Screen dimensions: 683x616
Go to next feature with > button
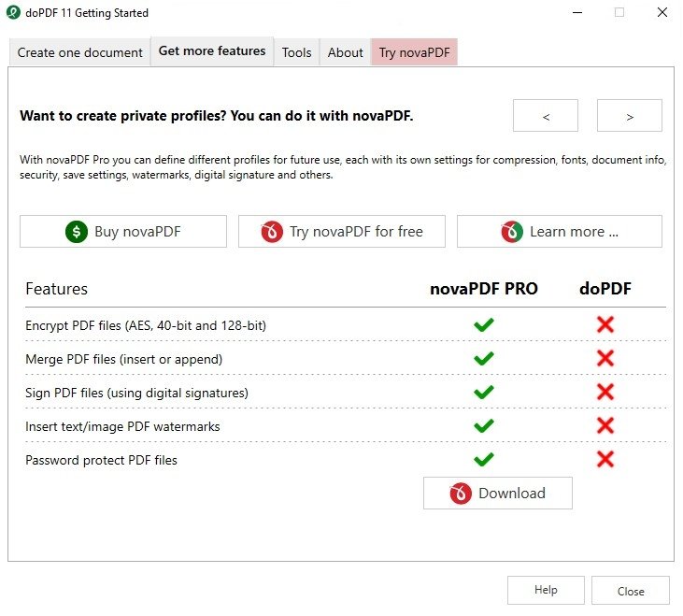[x=630, y=116]
